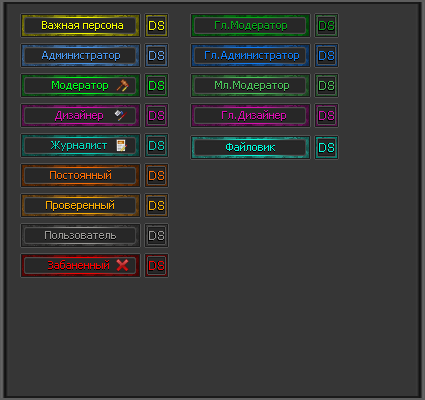The image size is (425, 400).
Task: Click the pencil icon on Дизайнер badge
Action: point(120,115)
